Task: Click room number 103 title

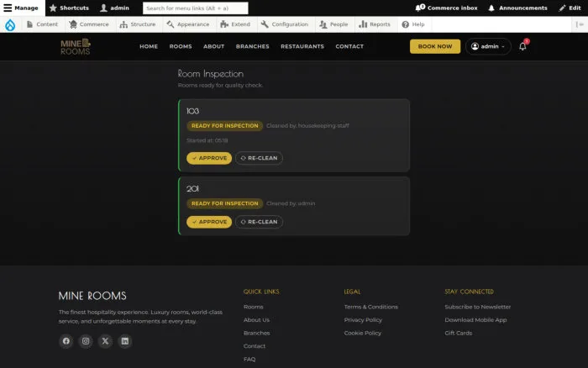Action: click(x=192, y=111)
